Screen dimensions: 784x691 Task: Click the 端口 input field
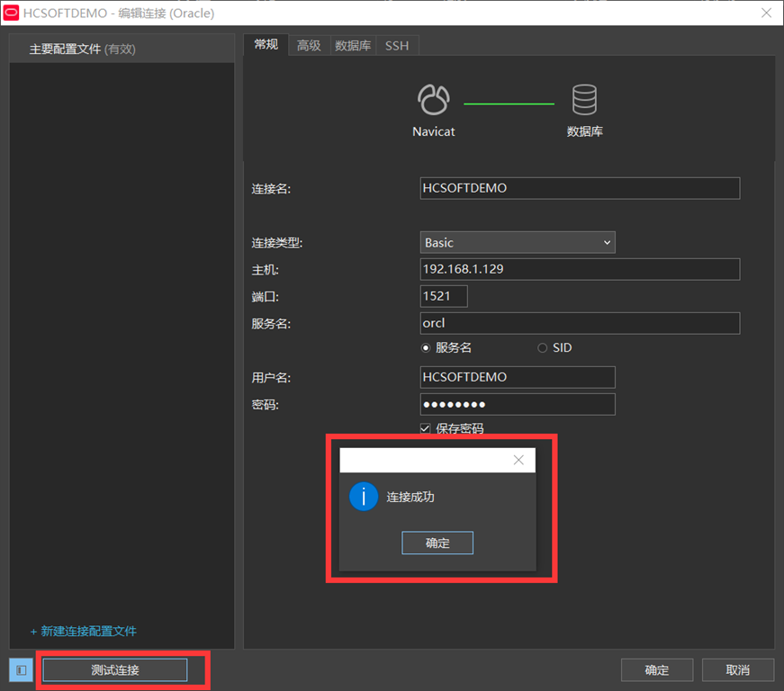pyautogui.click(x=444, y=296)
